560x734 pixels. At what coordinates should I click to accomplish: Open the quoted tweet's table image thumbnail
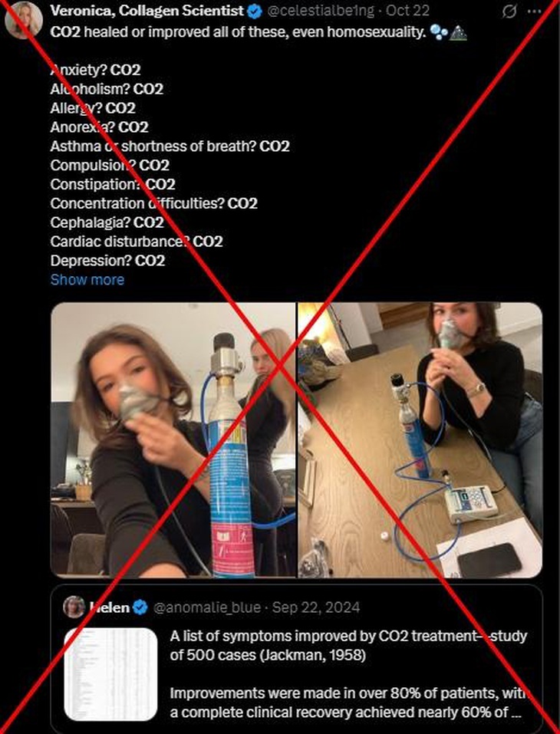click(x=111, y=674)
